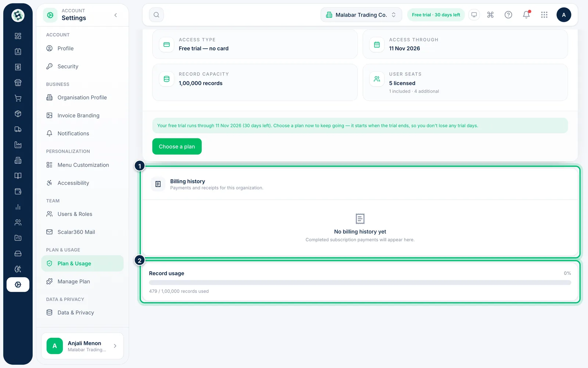This screenshot has width=588, height=368.
Task: Click the Billing history heading
Action: [187, 181]
